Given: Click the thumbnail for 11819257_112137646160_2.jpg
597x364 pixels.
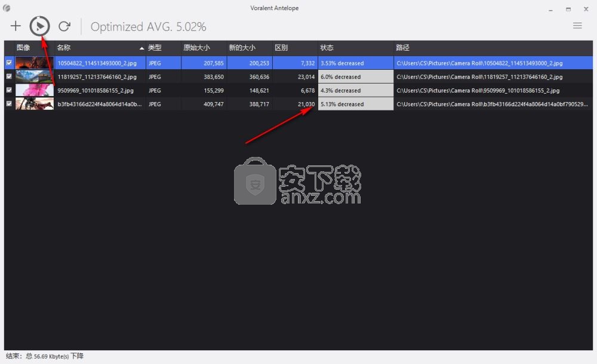Looking at the screenshot, I should [x=34, y=76].
